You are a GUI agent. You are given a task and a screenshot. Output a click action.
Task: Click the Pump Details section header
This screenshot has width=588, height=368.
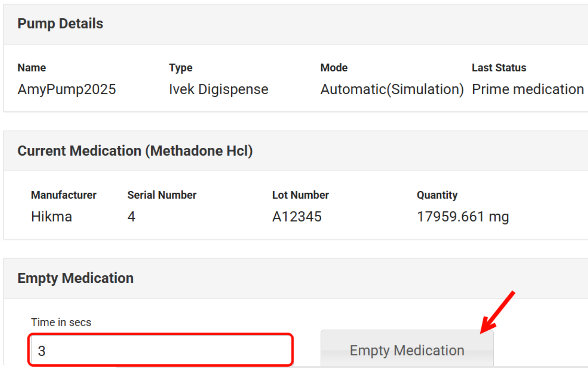pos(61,24)
